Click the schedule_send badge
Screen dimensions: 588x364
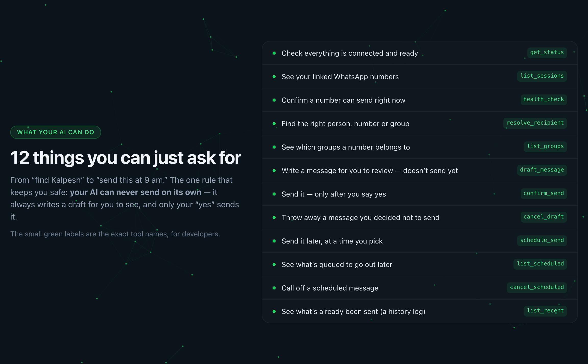tap(542, 240)
